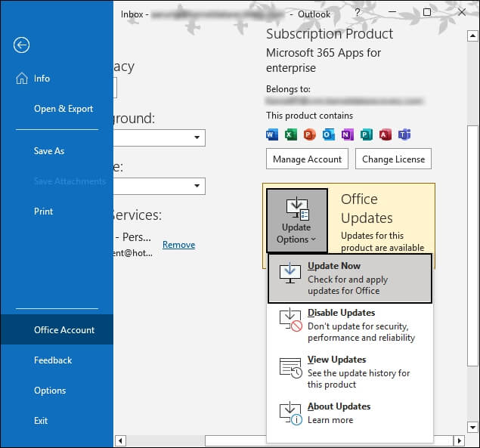480x448 pixels.
Task: Click the Update Now monitor icon
Action: pyautogui.click(x=290, y=273)
